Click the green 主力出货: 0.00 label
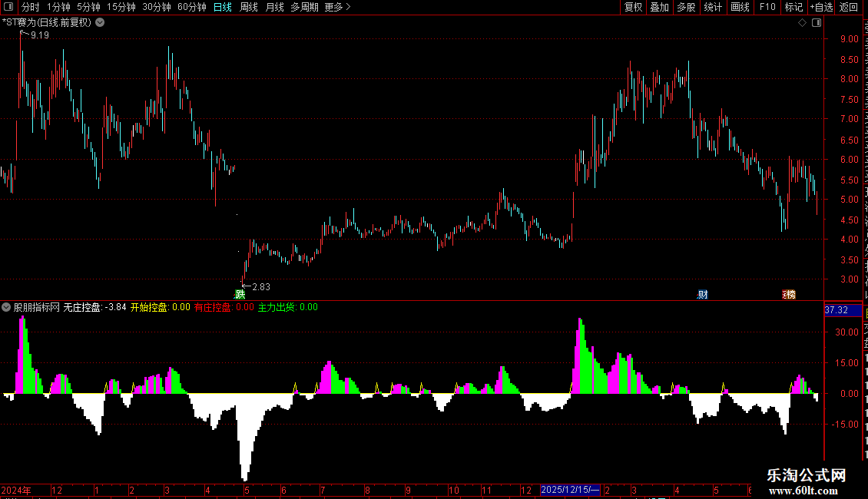 pos(288,307)
